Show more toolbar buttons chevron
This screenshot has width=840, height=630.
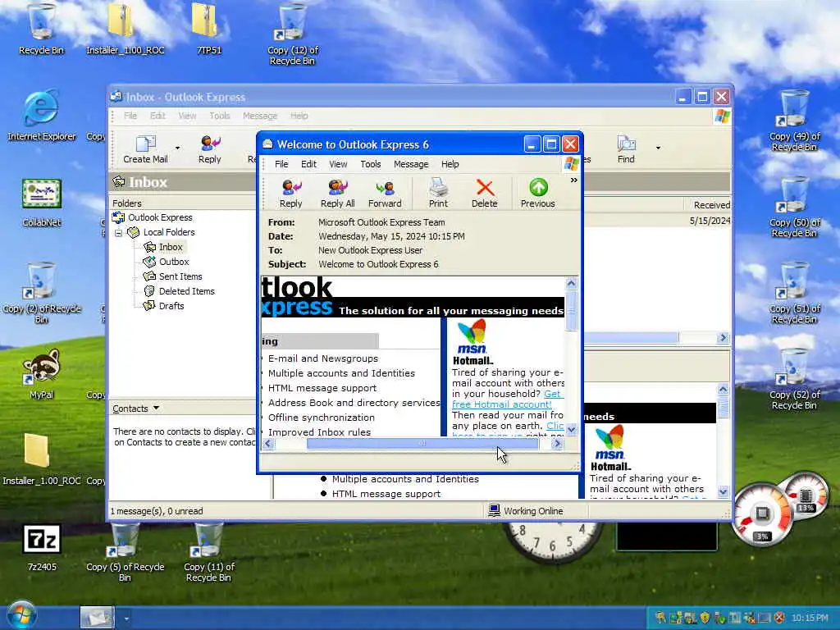click(573, 180)
